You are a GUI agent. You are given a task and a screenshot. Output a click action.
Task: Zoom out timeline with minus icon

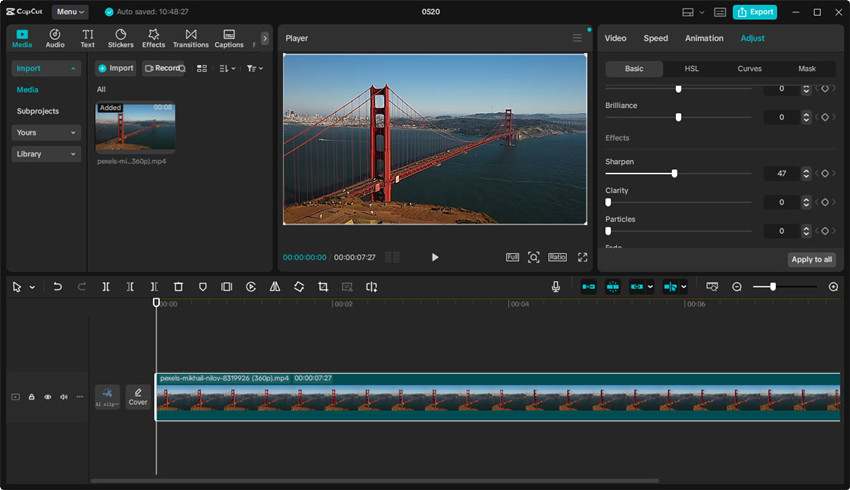pos(737,287)
